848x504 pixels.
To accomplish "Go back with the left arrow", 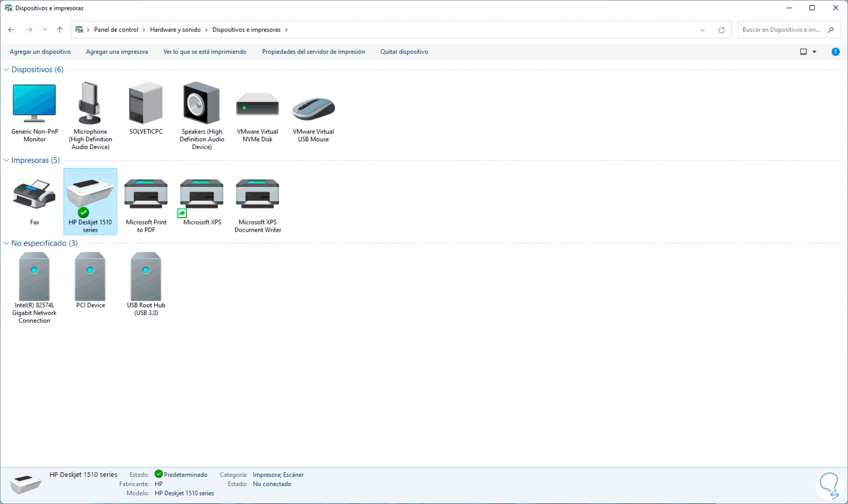I will coord(11,30).
